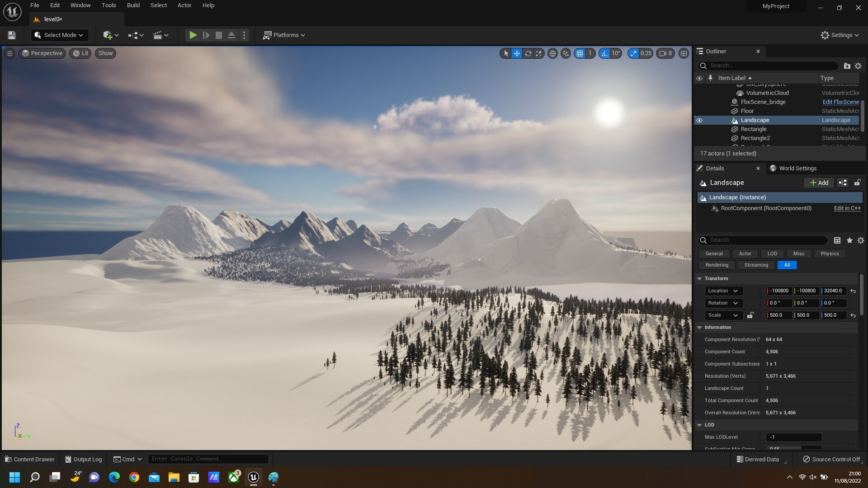Select the rotate gizmo tool in viewport
868x488 pixels.
tap(528, 53)
